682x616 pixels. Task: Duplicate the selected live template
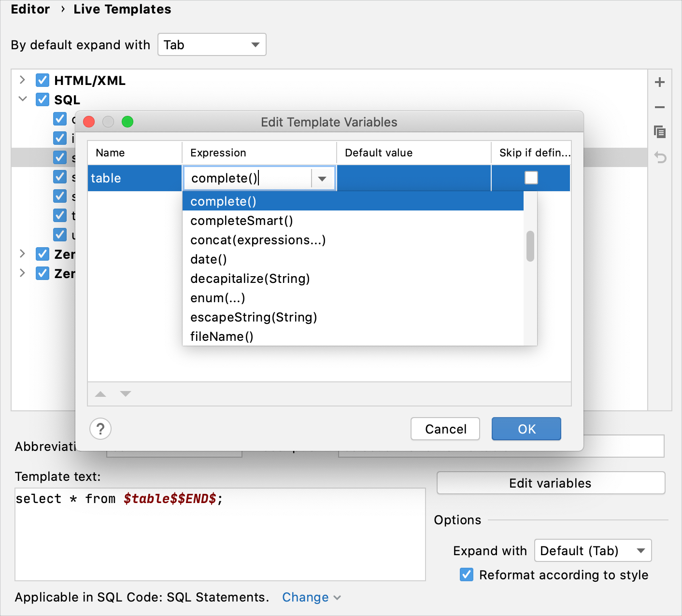click(x=660, y=132)
